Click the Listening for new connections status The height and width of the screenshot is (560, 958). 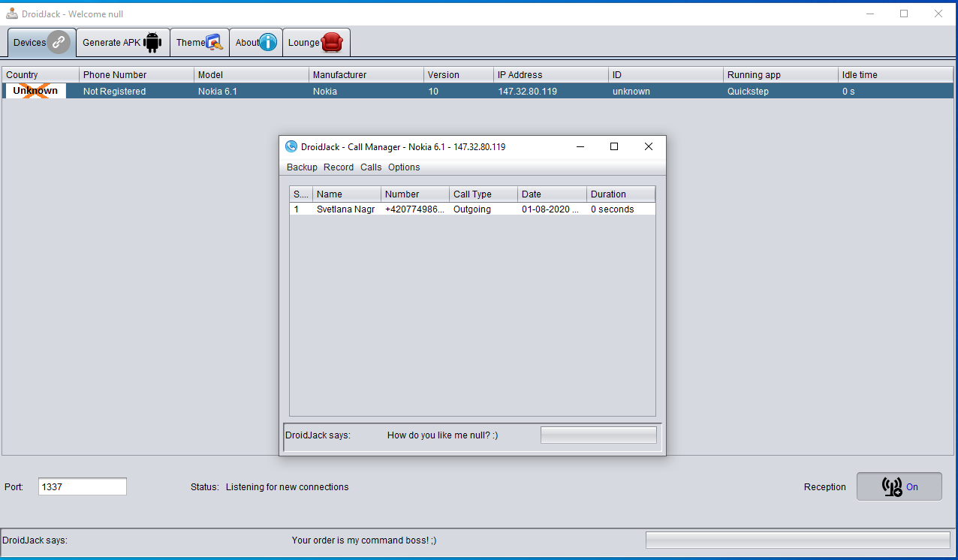(288, 487)
